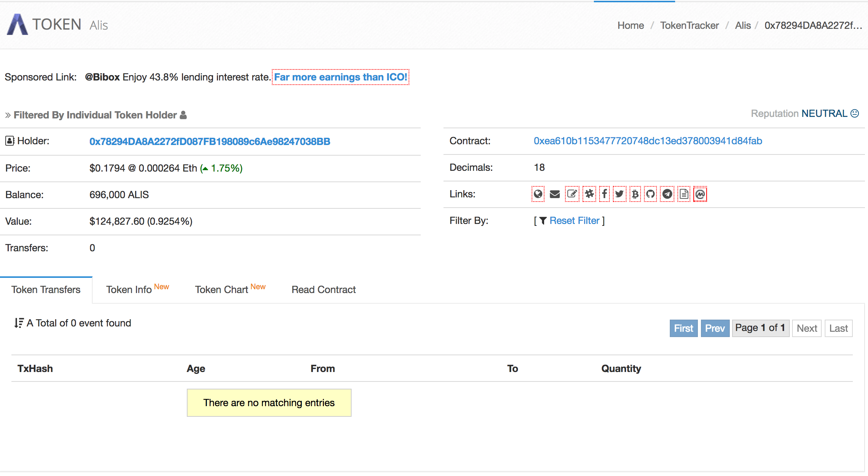The height and width of the screenshot is (476, 868).
Task: Click the Bibox sponsored ICO link
Action: tap(340, 77)
